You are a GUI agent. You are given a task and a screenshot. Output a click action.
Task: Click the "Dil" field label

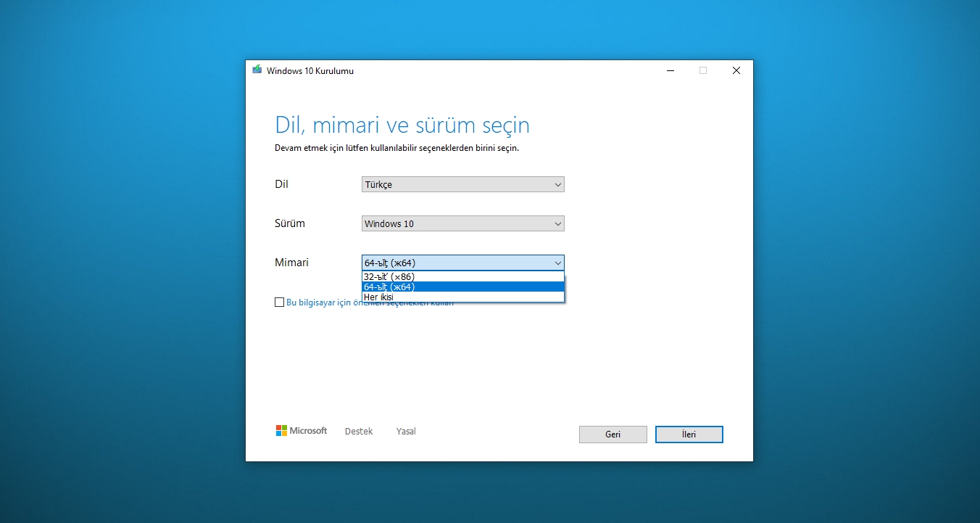tap(282, 184)
